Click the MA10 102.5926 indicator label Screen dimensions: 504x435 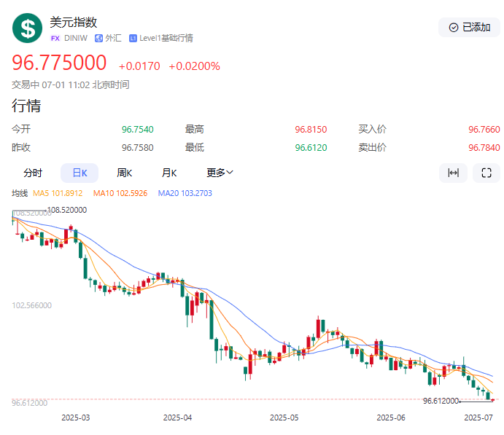pos(120,193)
